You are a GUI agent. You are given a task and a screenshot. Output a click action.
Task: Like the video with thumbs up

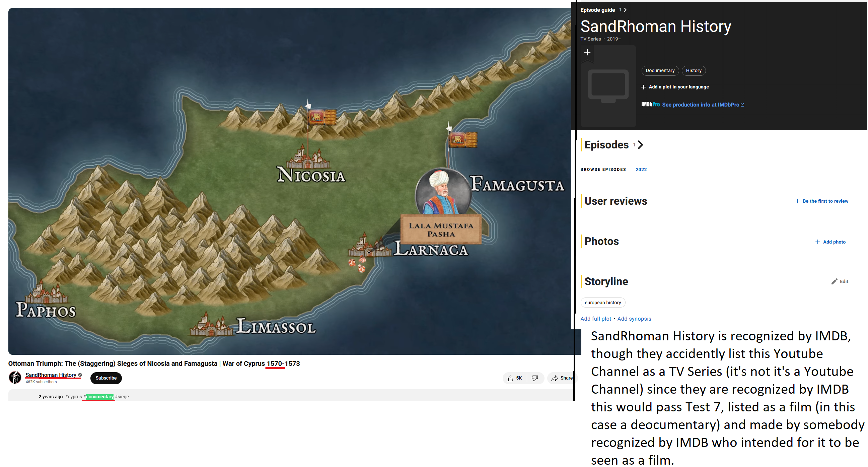[x=510, y=378]
